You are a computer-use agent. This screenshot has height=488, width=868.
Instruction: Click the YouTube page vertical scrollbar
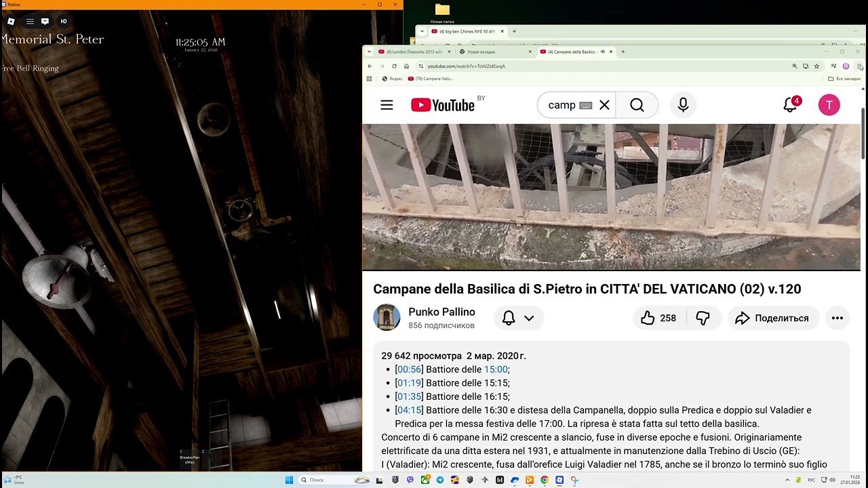(x=863, y=132)
